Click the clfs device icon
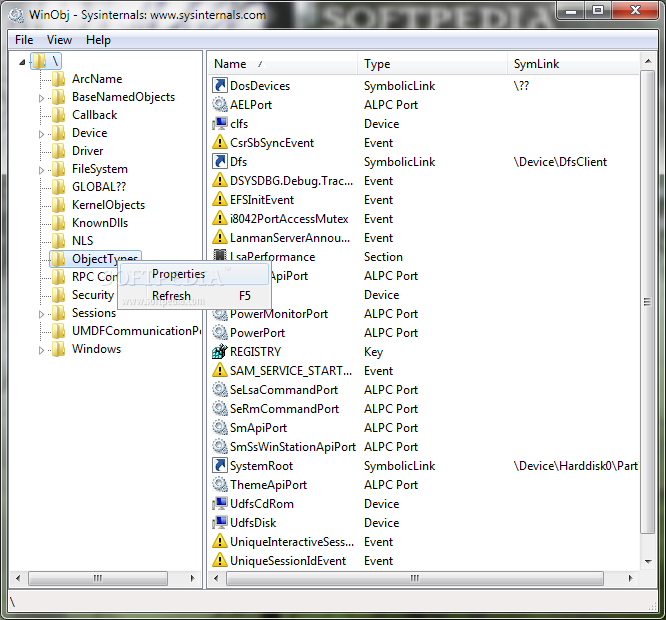The height and width of the screenshot is (620, 666). click(x=220, y=124)
